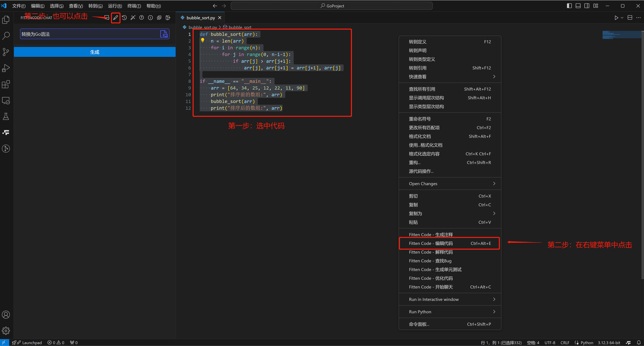Open the 编辑(E) menu
The width and height of the screenshot is (644, 346).
38,6
